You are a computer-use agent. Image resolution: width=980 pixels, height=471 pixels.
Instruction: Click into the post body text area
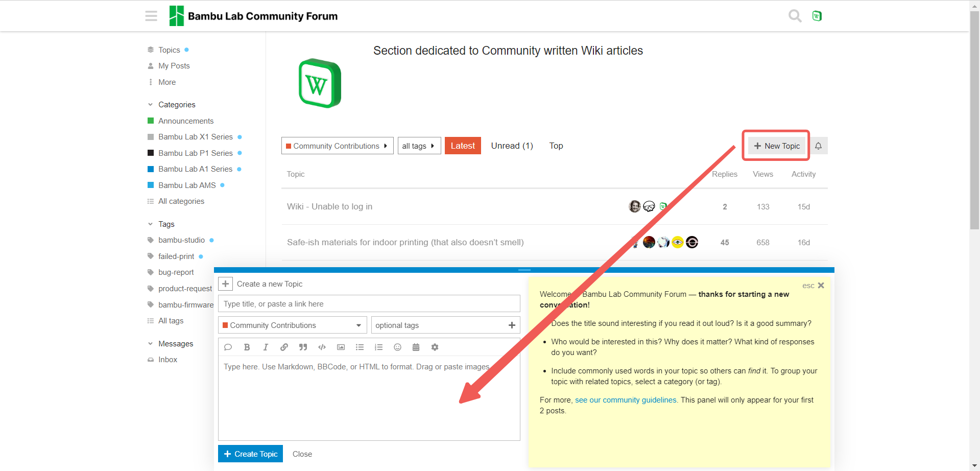coord(369,398)
